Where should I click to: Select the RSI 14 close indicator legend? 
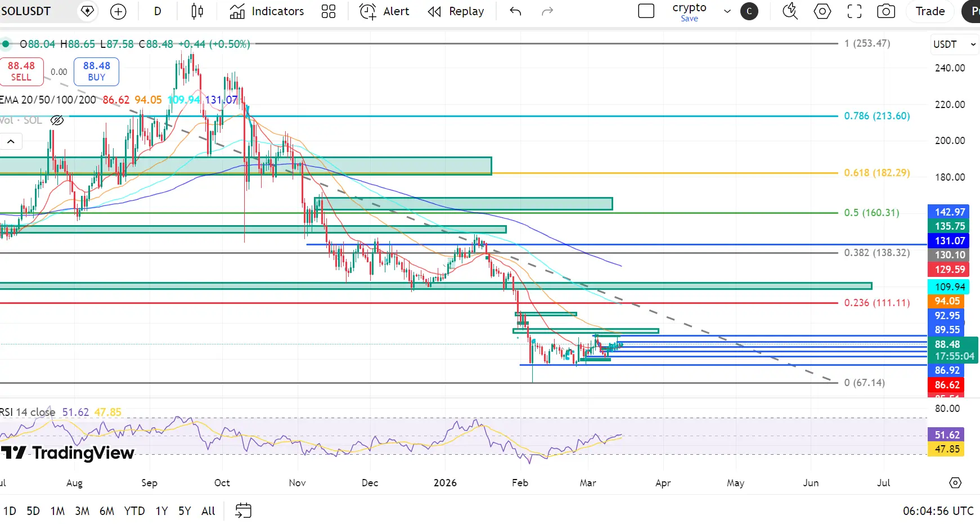[x=28, y=412]
